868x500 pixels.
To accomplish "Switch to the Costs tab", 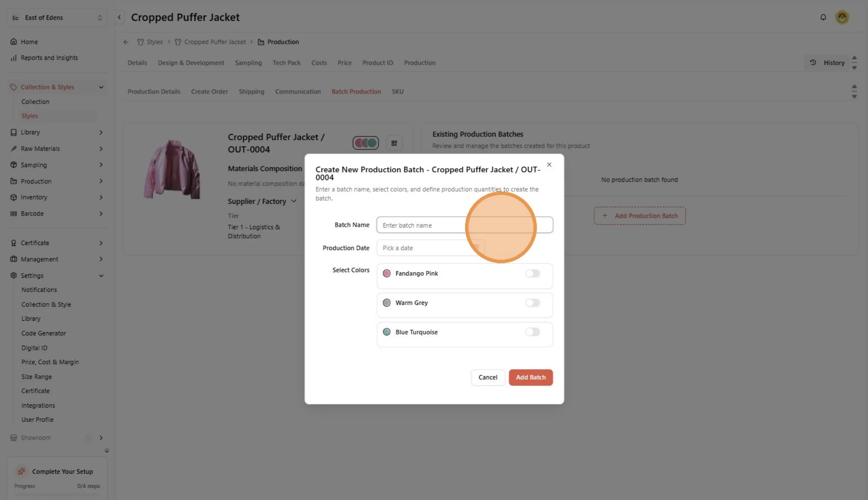I will click(319, 63).
